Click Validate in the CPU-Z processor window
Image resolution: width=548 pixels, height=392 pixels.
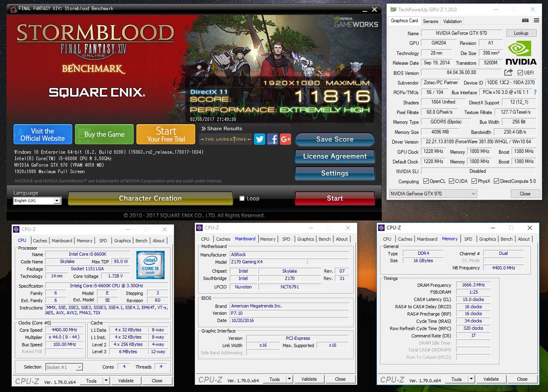point(126,381)
